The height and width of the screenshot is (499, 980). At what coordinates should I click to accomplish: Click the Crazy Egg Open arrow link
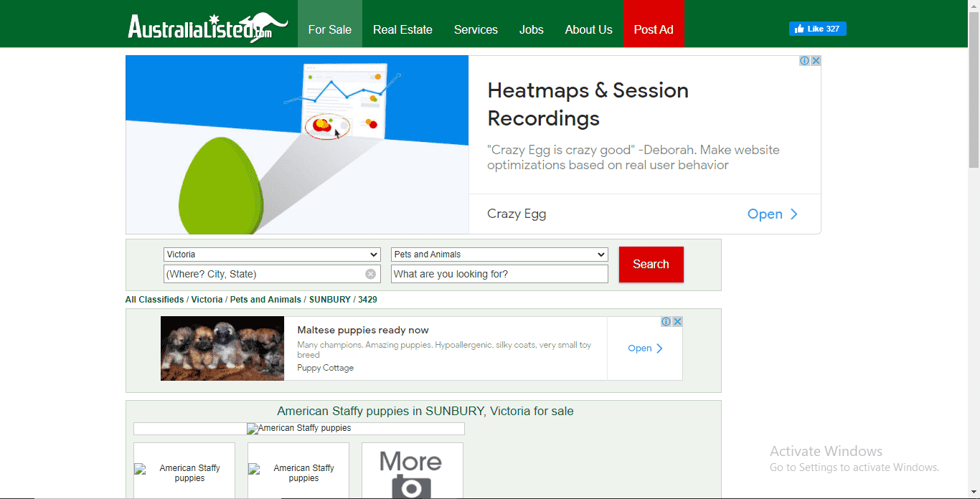(x=773, y=214)
